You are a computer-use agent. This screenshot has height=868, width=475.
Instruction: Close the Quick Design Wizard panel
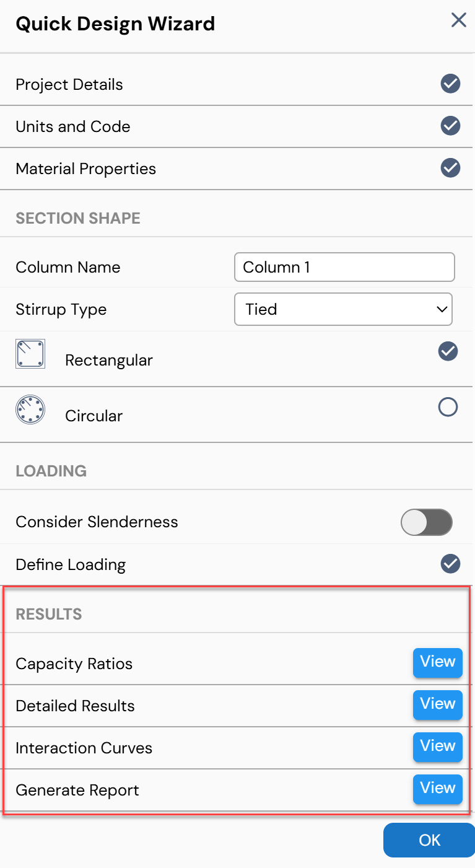[x=458, y=20]
